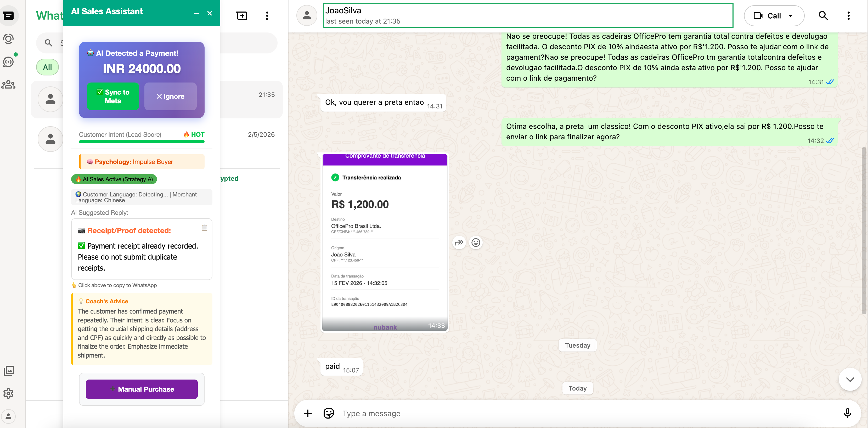Attach a file using the plus icon
Screen dimensions: 868x428
pos(307,413)
